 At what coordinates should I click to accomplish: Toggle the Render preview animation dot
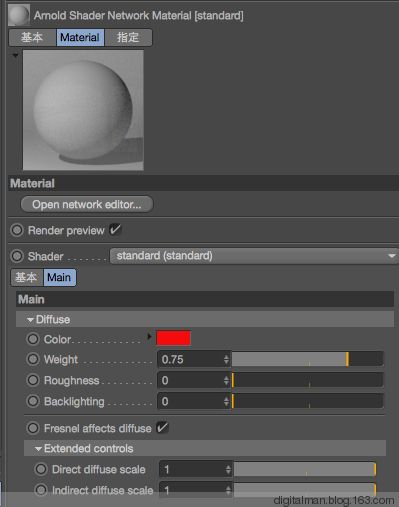click(x=17, y=230)
